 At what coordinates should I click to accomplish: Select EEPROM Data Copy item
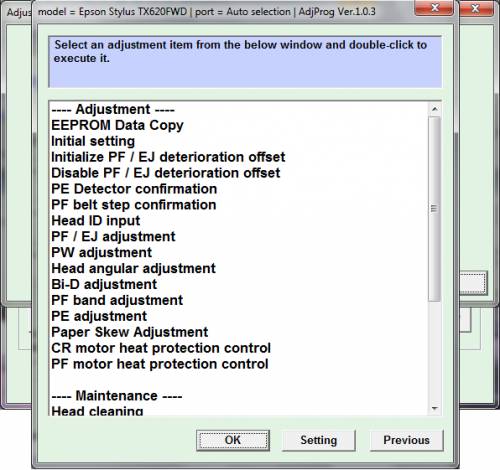pyautogui.click(x=117, y=126)
